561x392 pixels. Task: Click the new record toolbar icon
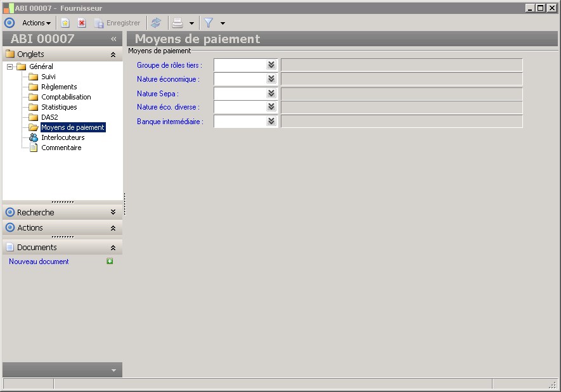coord(65,23)
